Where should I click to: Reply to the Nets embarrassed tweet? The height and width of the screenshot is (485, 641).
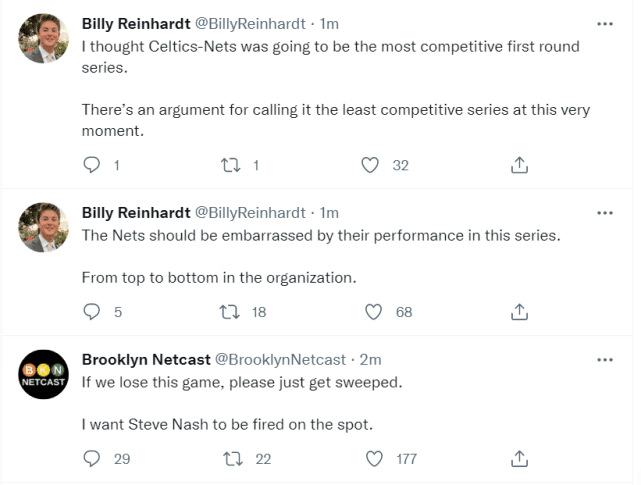click(92, 312)
